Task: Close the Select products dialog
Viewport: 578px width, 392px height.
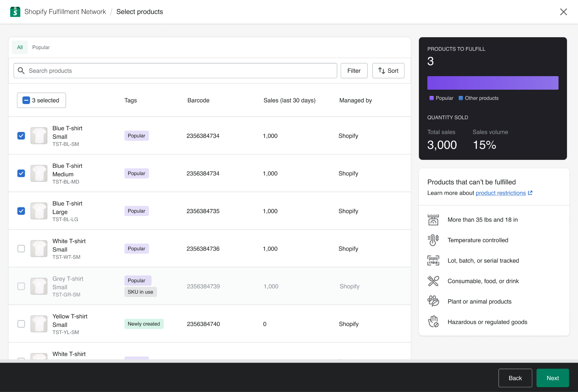Action: (563, 12)
